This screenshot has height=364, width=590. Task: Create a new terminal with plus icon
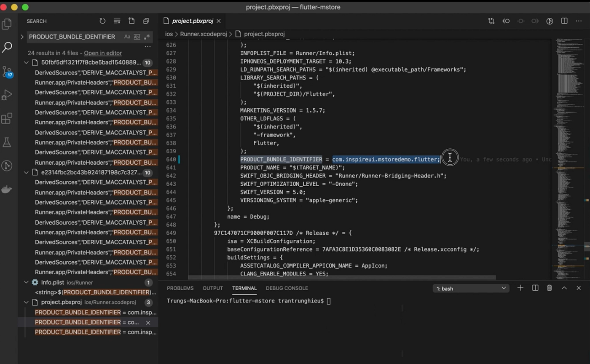coord(520,288)
